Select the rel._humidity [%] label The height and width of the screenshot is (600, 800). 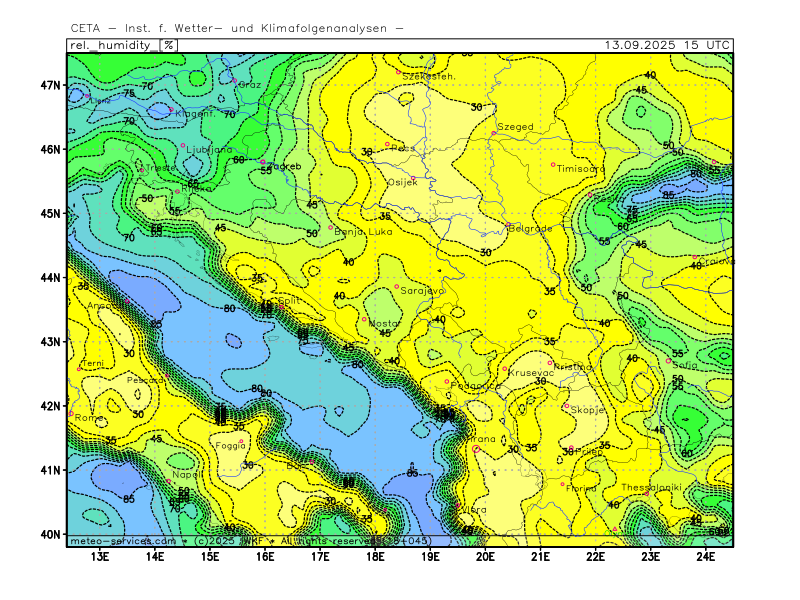coord(122,45)
